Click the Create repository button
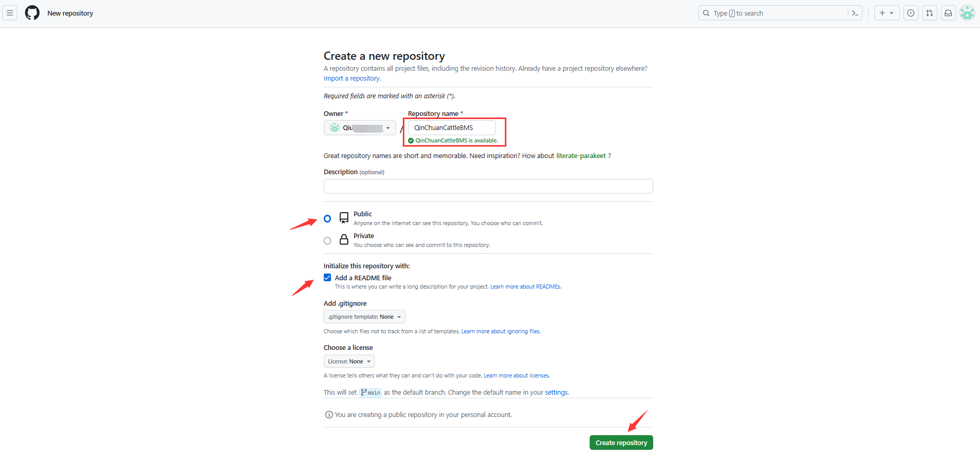 (621, 443)
